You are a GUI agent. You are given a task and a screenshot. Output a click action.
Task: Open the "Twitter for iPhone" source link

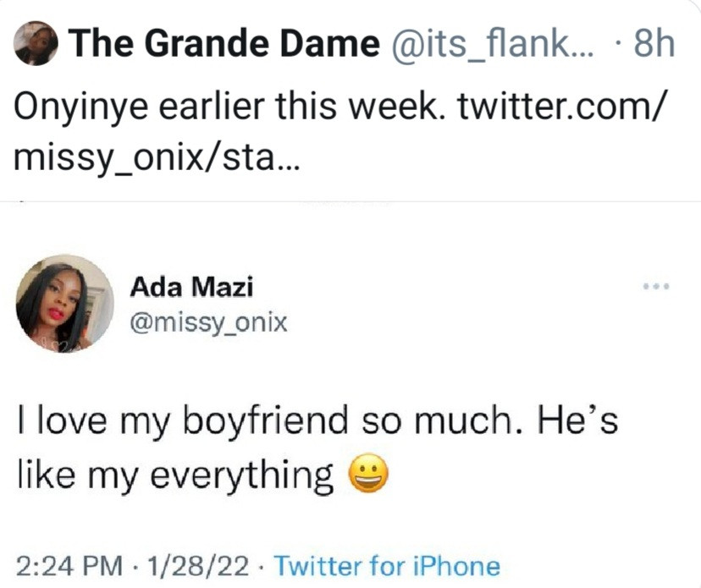(388, 565)
